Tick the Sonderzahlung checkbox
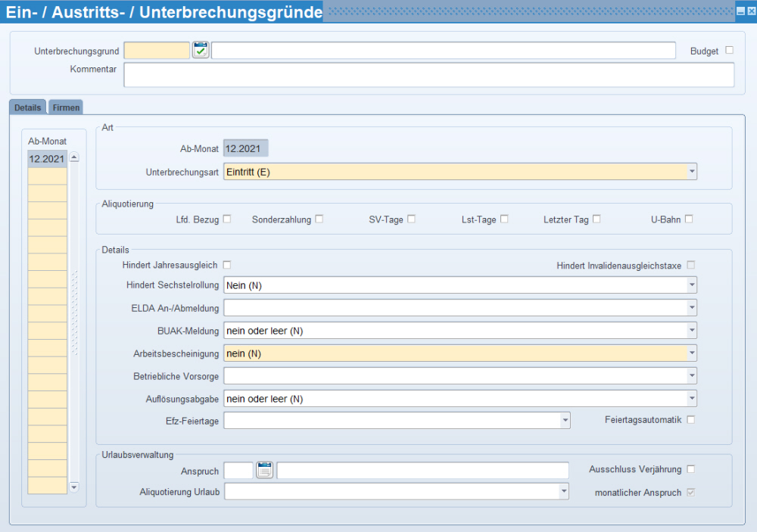The height and width of the screenshot is (532, 757). (x=319, y=219)
